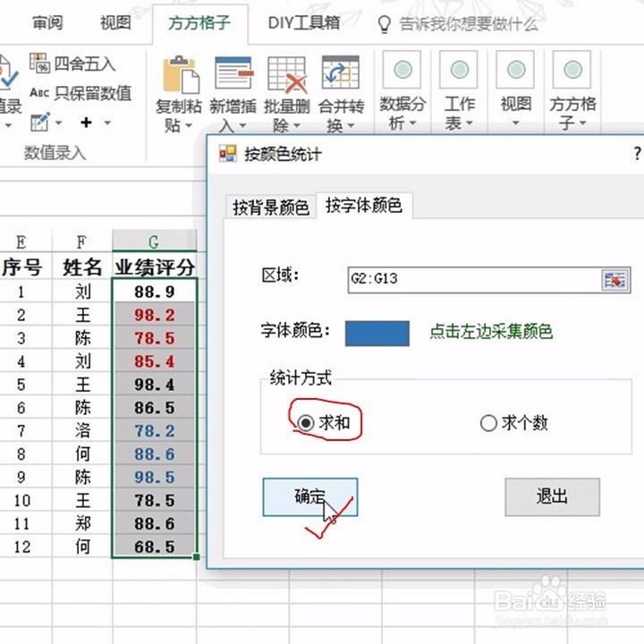The height and width of the screenshot is (644, 644).
Task: Click the 点击左边采集颜色 green text
Action: pos(491,332)
